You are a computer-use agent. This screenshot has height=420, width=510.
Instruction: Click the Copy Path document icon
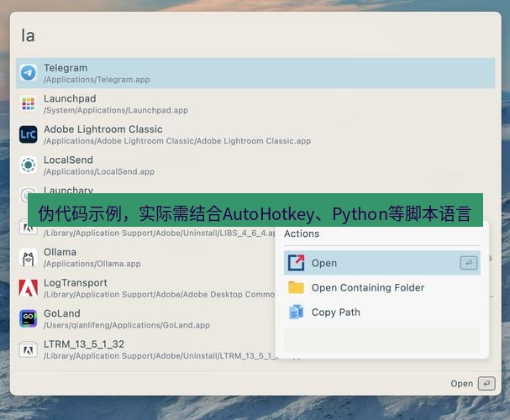tap(297, 312)
